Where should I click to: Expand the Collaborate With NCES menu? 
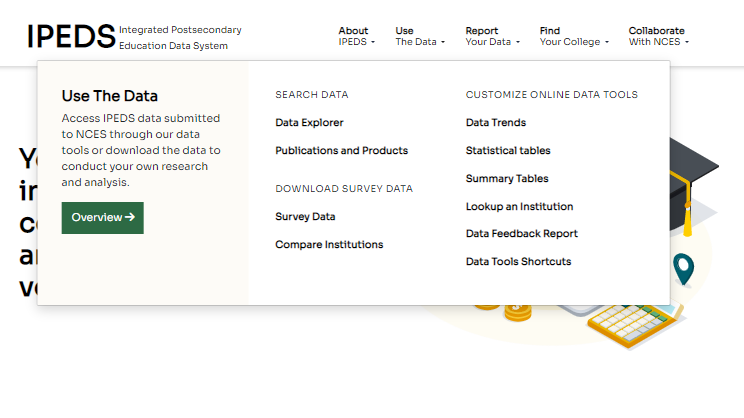pos(658,37)
